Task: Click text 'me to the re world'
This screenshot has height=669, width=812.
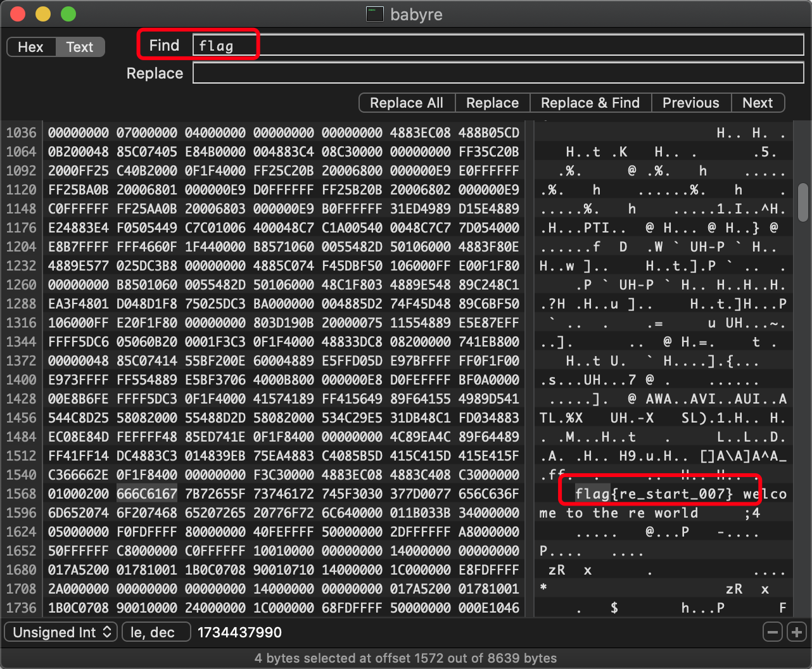Action: coord(619,513)
